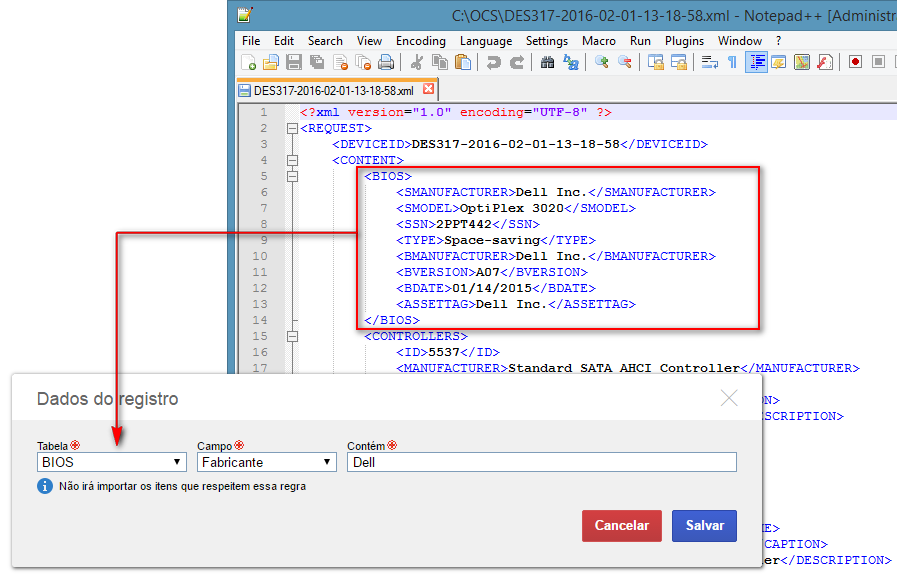Collapse the CONTENT node fold marker
The image size is (897, 574).
pos(292,160)
